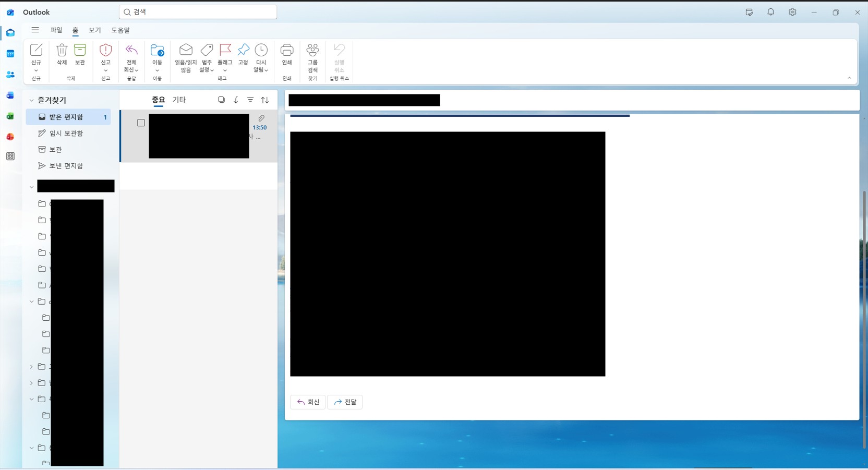
Task: Open the Mail app in left rail
Action: tap(10, 33)
